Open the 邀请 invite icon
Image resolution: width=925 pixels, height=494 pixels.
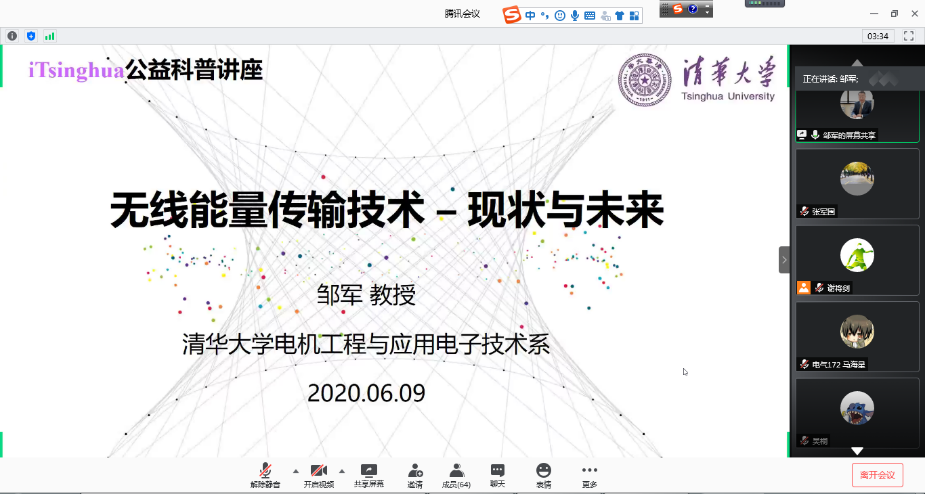[x=415, y=474]
